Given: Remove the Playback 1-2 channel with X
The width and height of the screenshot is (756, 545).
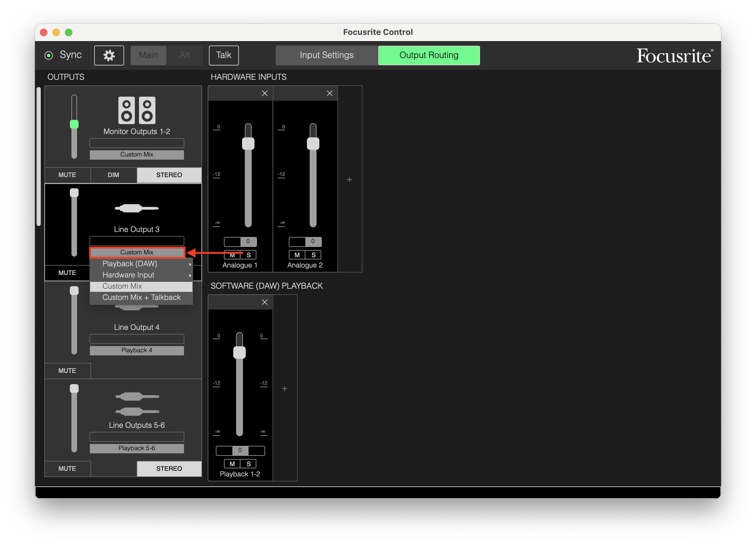Looking at the screenshot, I should (x=265, y=302).
